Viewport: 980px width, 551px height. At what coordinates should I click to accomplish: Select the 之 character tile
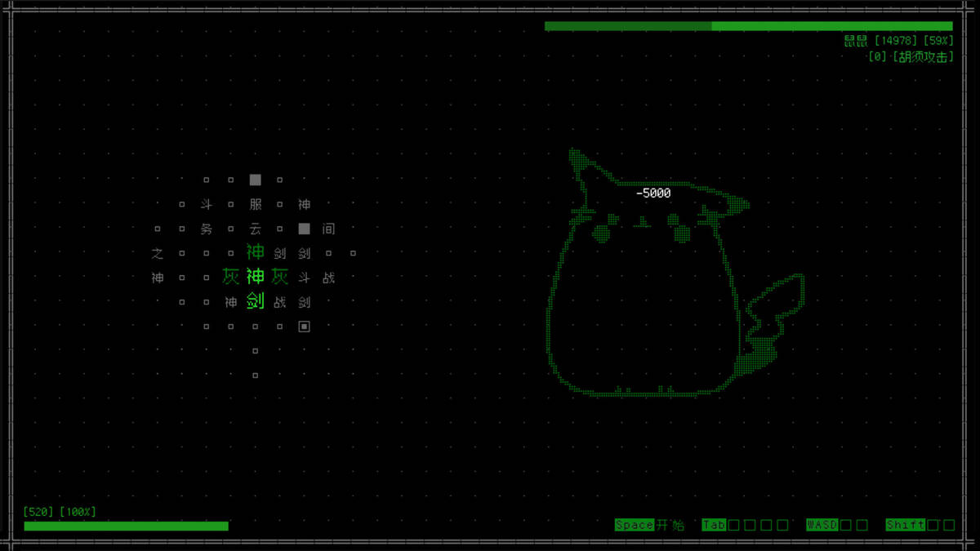pyautogui.click(x=158, y=254)
